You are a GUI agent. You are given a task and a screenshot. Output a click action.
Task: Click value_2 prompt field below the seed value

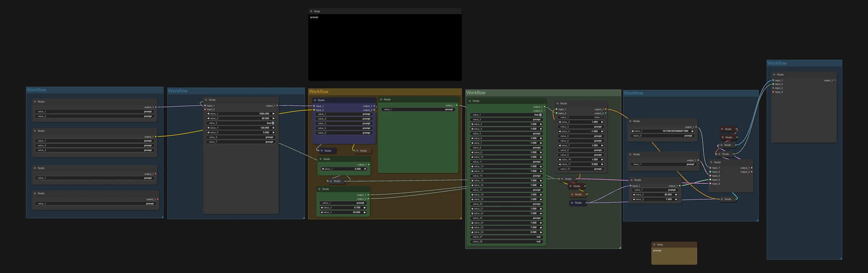click(662, 136)
